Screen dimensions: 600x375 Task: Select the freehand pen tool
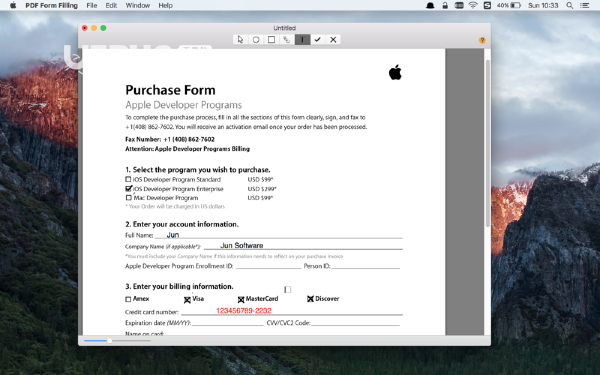(x=287, y=39)
